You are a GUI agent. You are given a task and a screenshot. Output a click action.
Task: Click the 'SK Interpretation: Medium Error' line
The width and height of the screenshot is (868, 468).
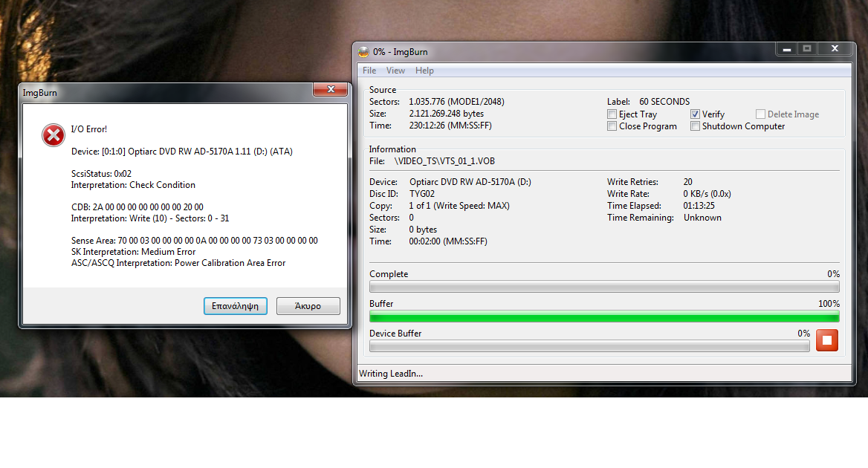click(x=134, y=252)
